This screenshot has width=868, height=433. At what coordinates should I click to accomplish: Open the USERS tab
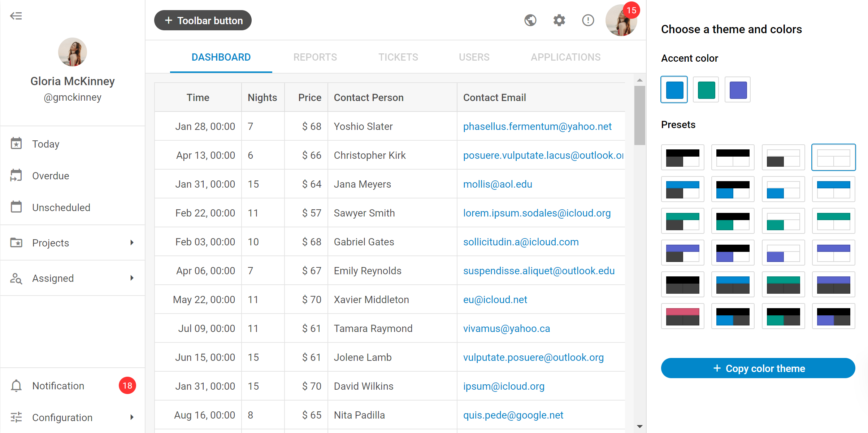474,57
